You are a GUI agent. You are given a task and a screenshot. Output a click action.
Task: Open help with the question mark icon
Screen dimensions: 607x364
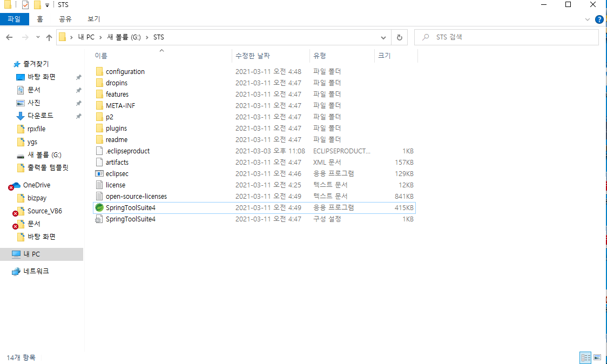599,19
